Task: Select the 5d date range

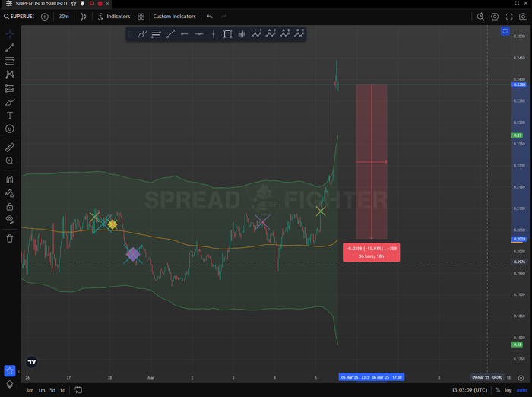Action: (52, 390)
